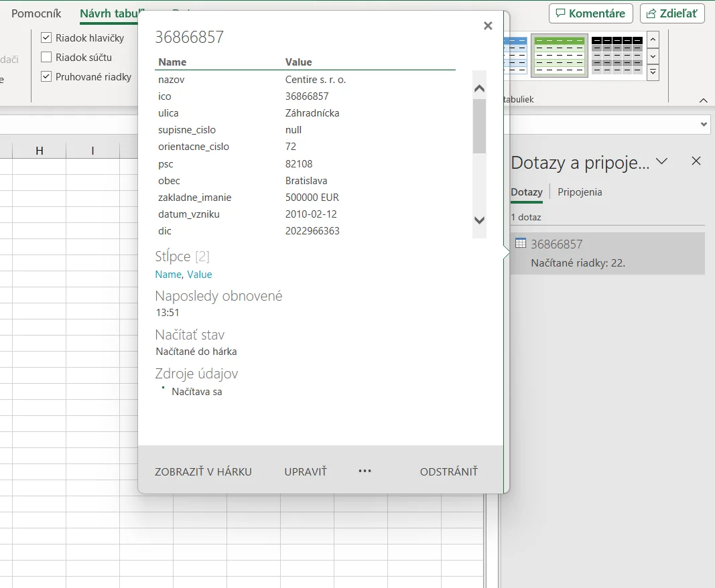Viewport: 715px width, 588px height.
Task: Click the 13:51 refresh time
Action: (x=168, y=313)
